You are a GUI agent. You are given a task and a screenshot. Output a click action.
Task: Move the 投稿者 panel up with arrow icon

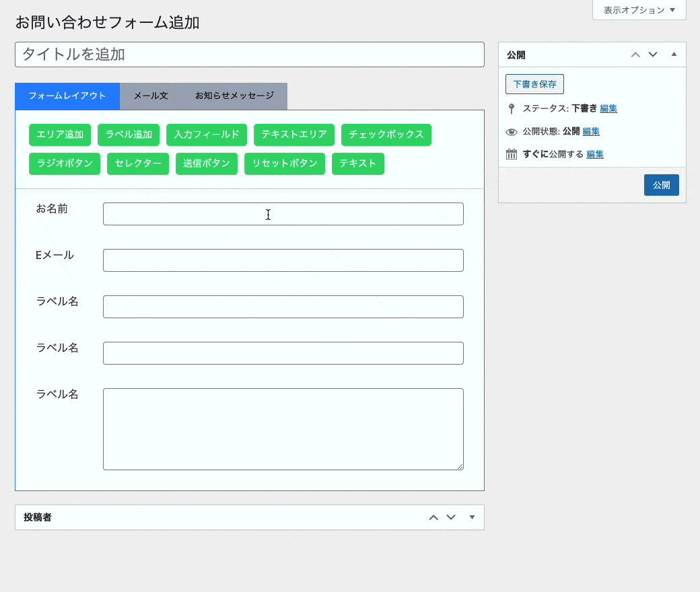433,517
